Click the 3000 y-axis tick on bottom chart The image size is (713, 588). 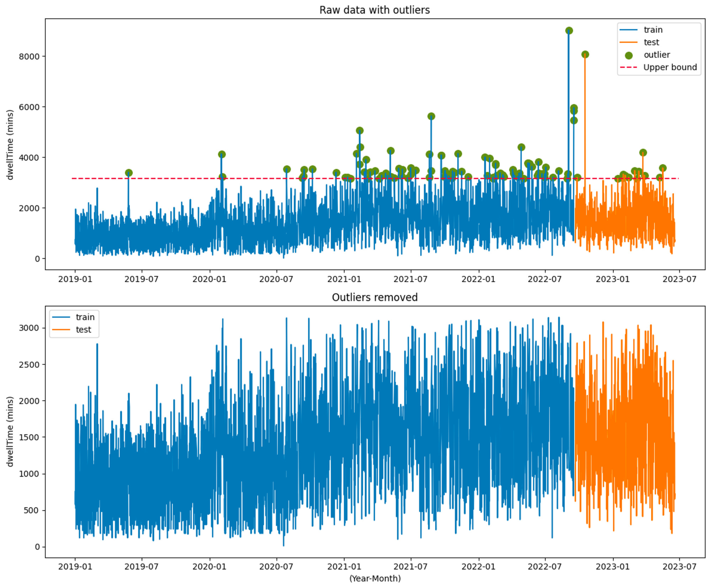pyautogui.click(x=29, y=328)
